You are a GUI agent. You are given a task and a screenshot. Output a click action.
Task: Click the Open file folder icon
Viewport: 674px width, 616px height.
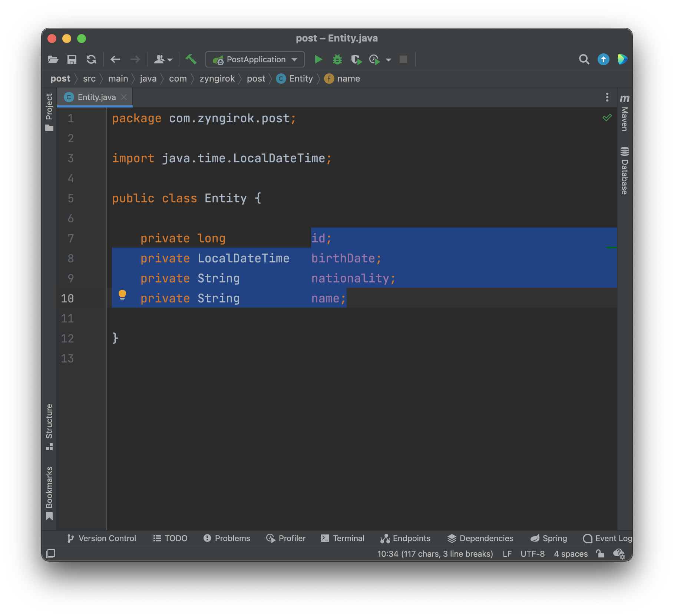click(53, 59)
